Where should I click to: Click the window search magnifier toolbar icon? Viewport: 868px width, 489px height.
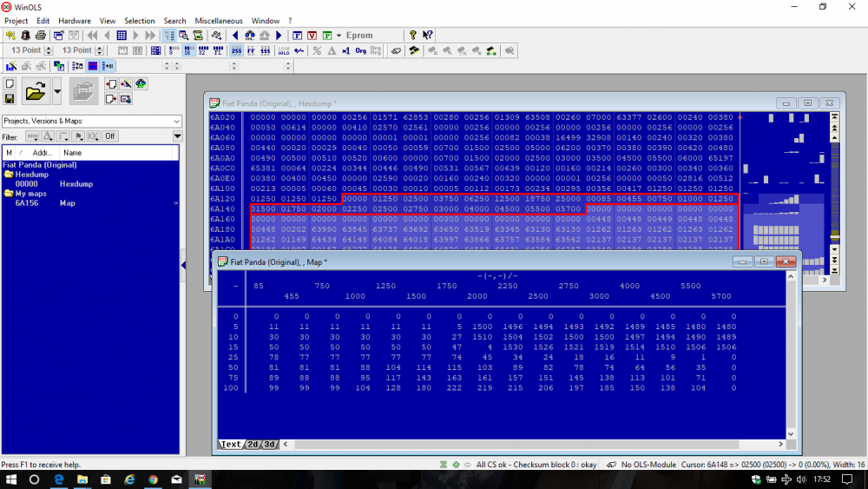coord(183,36)
